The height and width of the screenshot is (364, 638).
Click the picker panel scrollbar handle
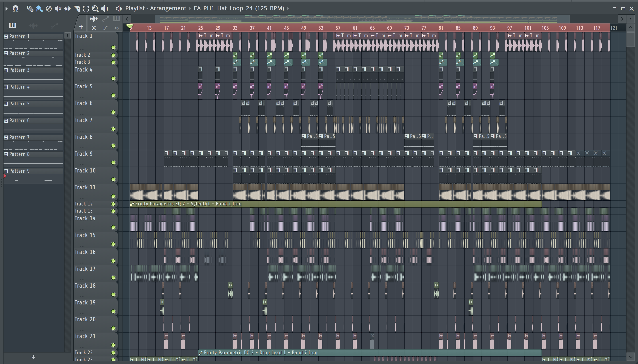68,35
